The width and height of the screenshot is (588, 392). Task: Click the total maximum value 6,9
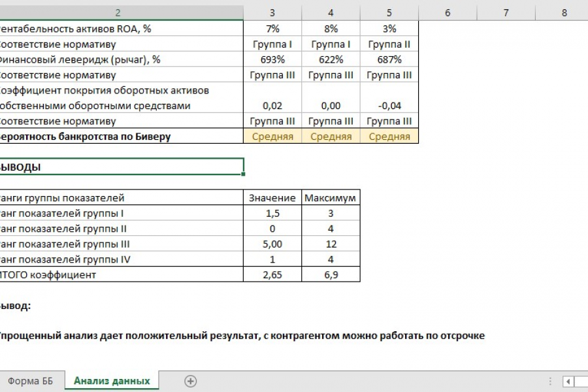coord(331,274)
